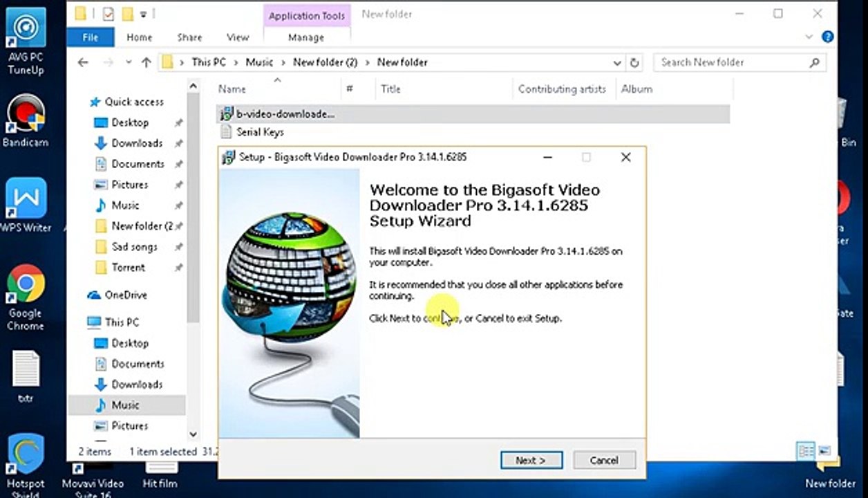This screenshot has height=498, width=868.
Task: Open WPS Writer desktop shortcut
Action: coord(26,205)
